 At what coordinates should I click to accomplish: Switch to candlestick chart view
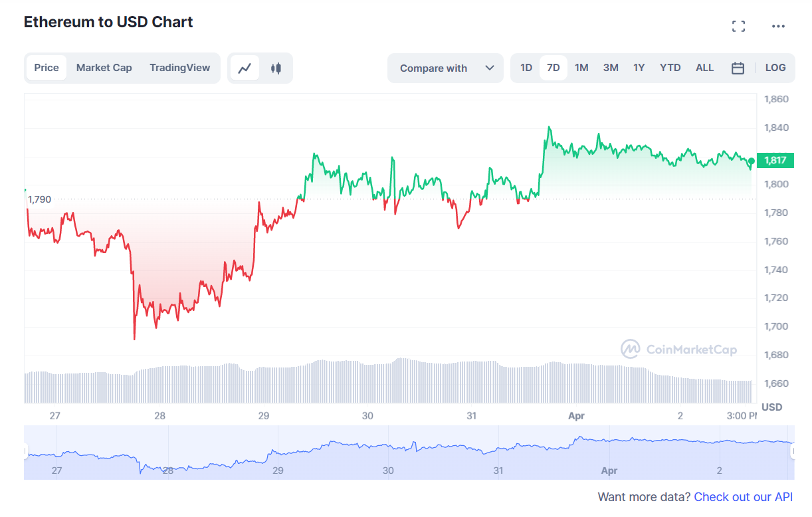[x=276, y=68]
